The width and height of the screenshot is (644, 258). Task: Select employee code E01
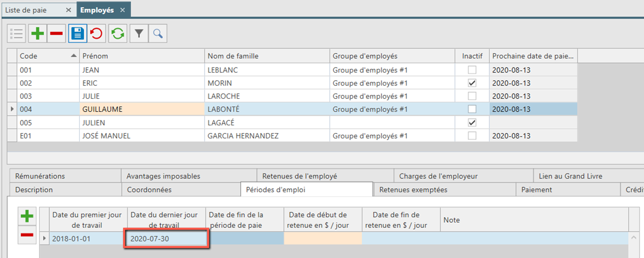coord(48,136)
